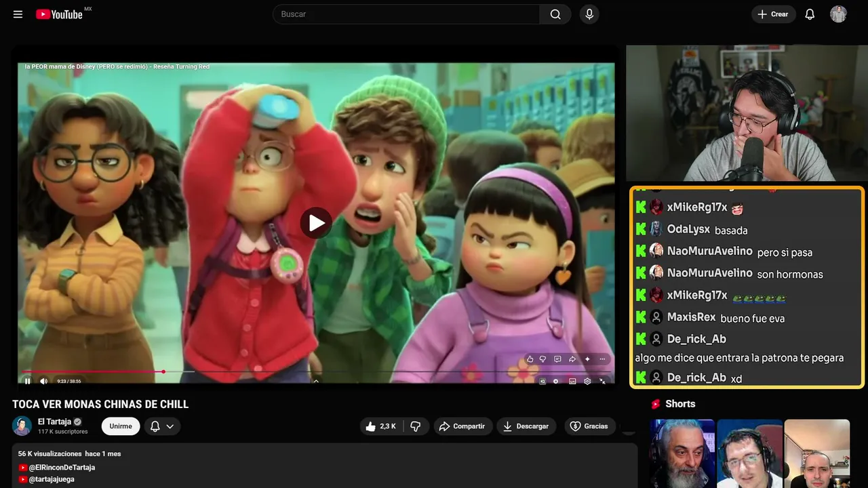Click the green K badge beside OdaLysx
The height and width of the screenshot is (488, 868).
click(x=641, y=229)
